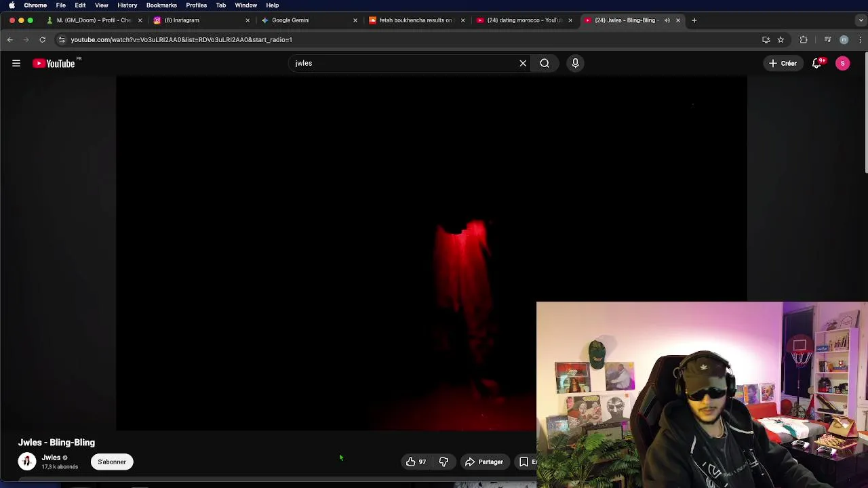Image resolution: width=868 pixels, height=488 pixels.
Task: Open the Jwles channel name link
Action: (51, 457)
